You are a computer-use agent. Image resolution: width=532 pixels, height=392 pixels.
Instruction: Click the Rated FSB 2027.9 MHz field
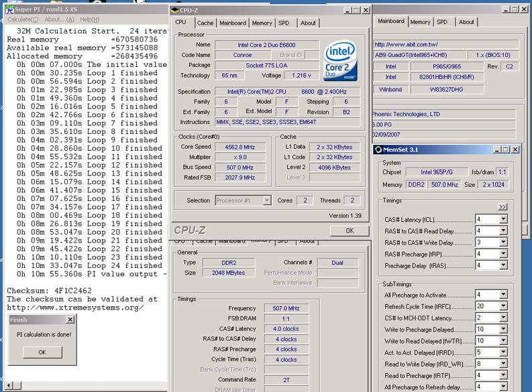(x=240, y=178)
